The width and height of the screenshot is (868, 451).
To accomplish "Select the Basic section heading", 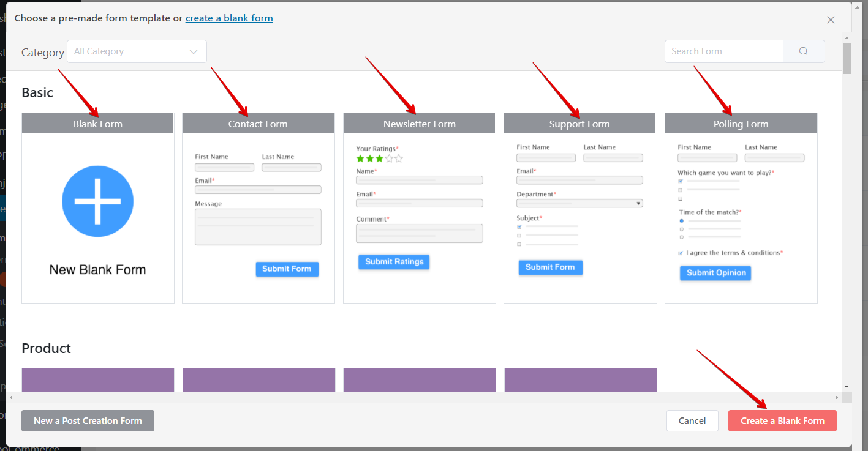I will pyautogui.click(x=37, y=92).
